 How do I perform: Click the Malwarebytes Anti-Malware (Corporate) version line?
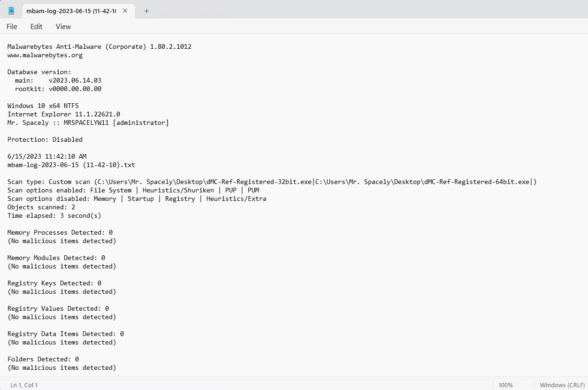tap(99, 47)
